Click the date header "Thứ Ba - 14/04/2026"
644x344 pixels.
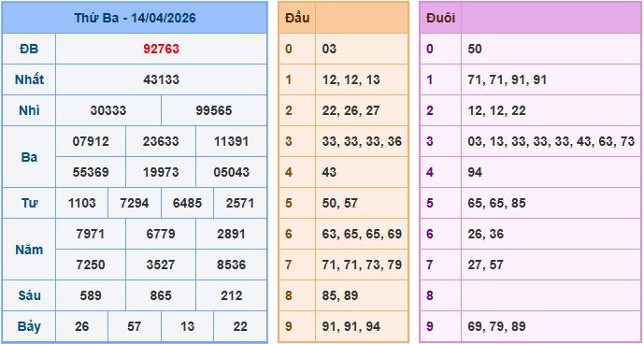135,18
